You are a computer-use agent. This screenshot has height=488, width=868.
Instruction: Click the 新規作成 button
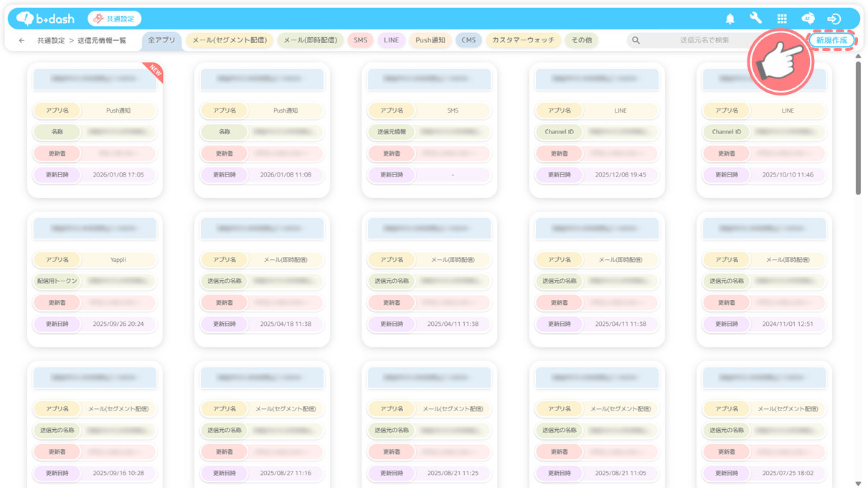coord(831,40)
